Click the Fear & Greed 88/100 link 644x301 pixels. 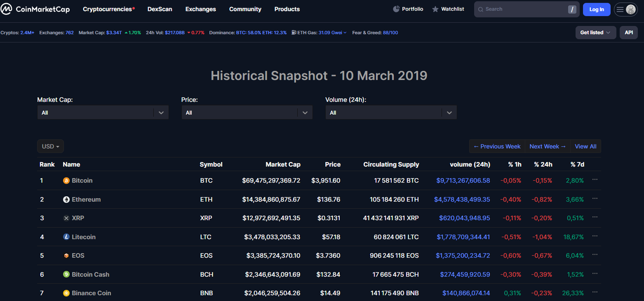point(375,33)
